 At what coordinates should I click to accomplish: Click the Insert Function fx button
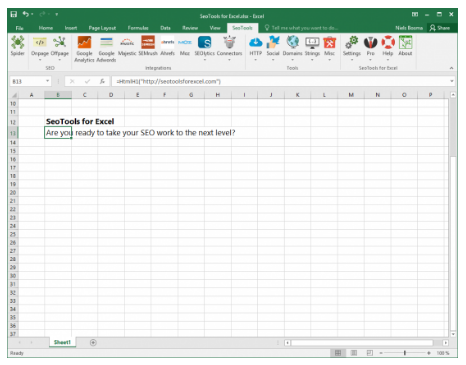[x=102, y=81]
